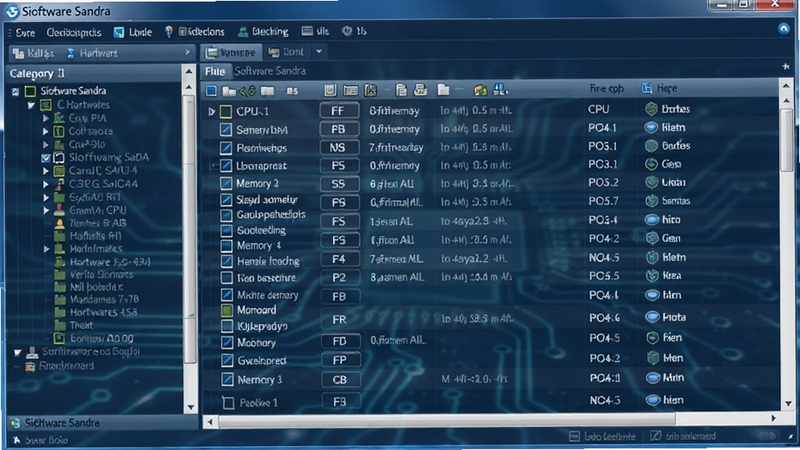Open the dropdown arrow next to the Uont tab
Viewport: 800px width, 450px height.
pos(319,52)
